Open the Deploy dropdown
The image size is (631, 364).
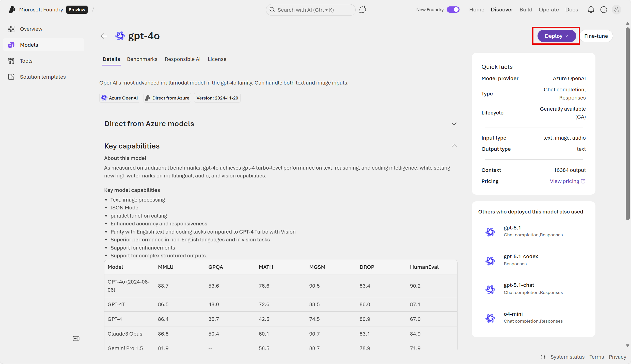tap(556, 36)
